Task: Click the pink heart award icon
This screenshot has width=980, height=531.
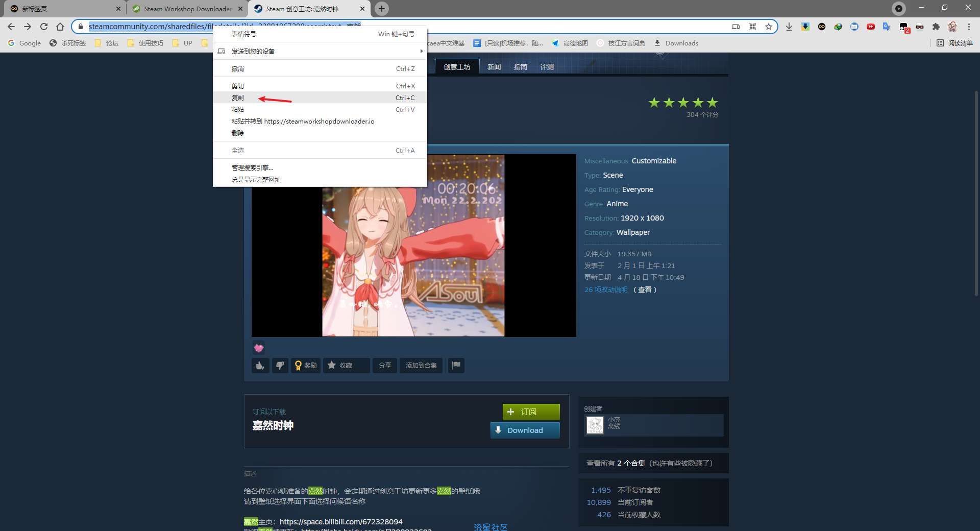Action: 259,348
